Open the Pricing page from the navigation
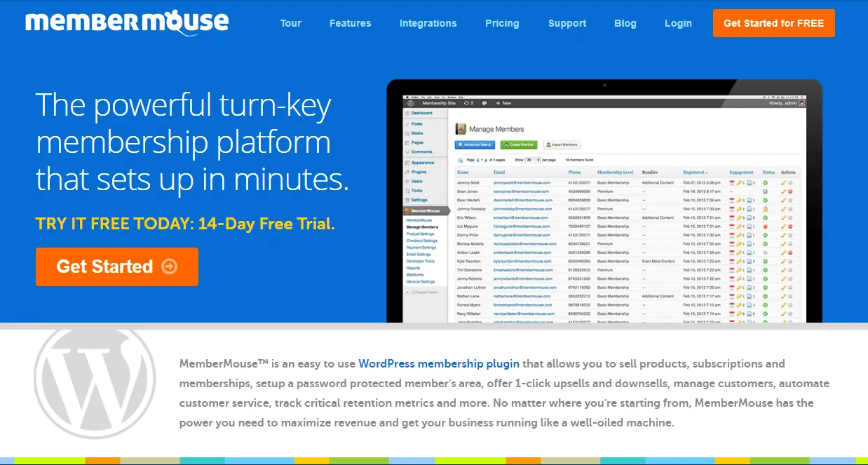 [x=502, y=22]
